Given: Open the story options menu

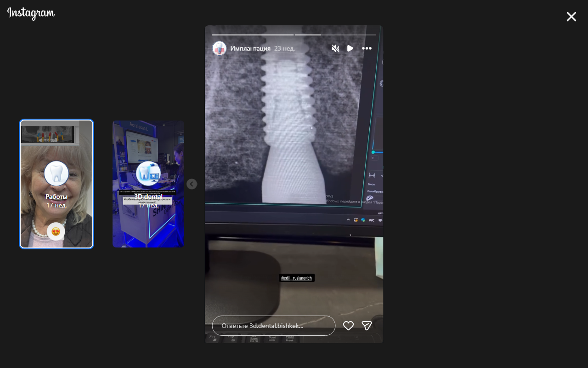Looking at the screenshot, I should pyautogui.click(x=367, y=48).
